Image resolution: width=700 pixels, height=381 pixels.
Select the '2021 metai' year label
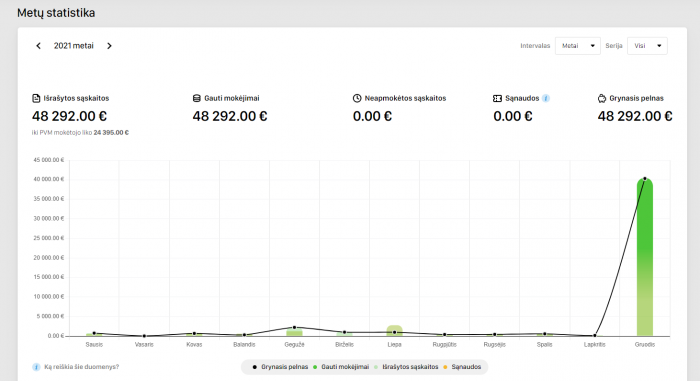click(x=74, y=46)
